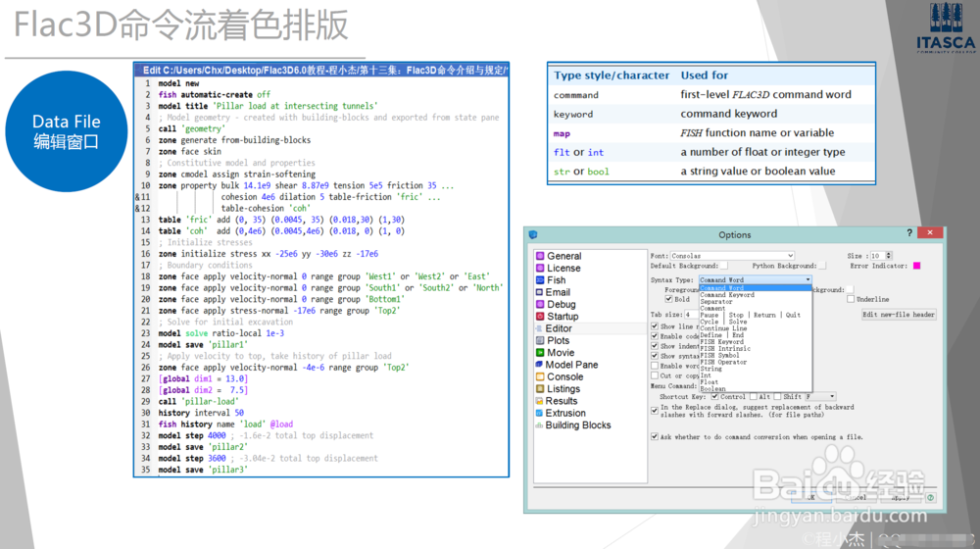The height and width of the screenshot is (549, 980).
Task: Toggle the Enable code checkbox
Action: coord(655,336)
